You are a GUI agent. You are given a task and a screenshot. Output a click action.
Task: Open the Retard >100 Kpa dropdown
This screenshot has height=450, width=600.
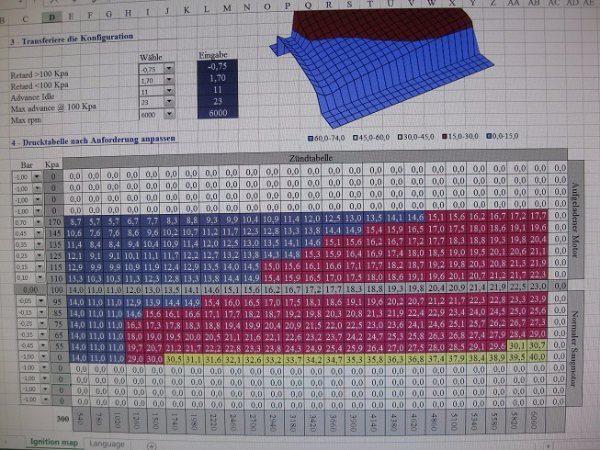pos(168,70)
